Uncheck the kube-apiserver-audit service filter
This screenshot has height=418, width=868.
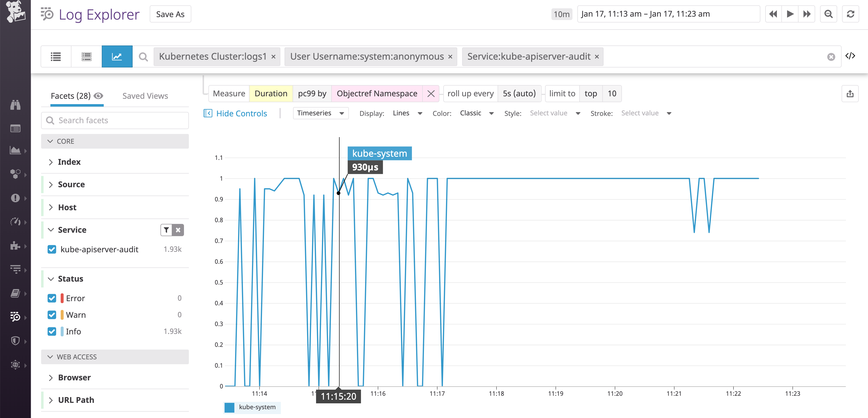click(52, 249)
